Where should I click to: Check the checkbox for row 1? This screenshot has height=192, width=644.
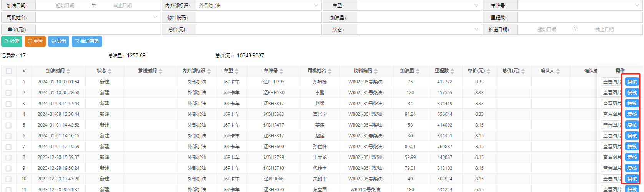pos(9,82)
